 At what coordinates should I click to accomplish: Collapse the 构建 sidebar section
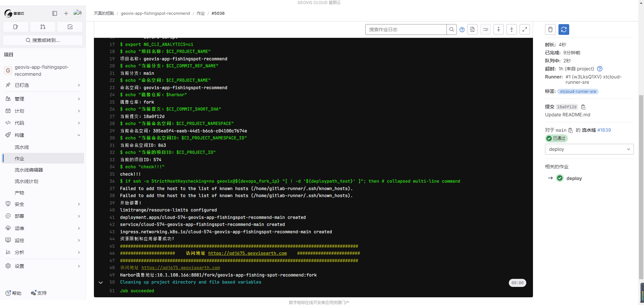tap(43, 135)
